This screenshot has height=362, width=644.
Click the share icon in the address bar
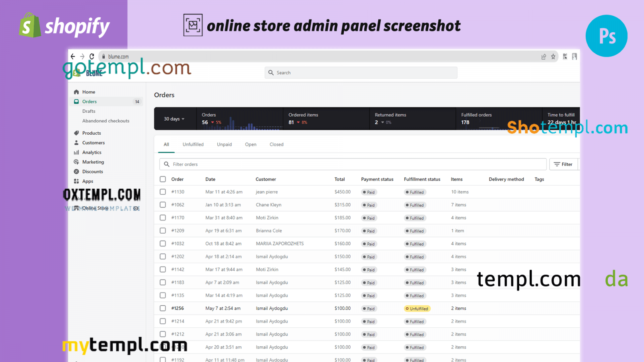pyautogui.click(x=543, y=57)
